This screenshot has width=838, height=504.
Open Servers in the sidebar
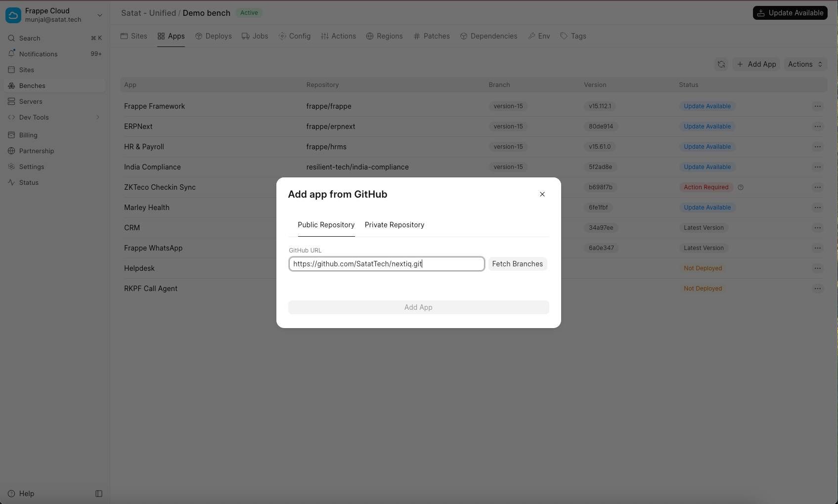pos(54,101)
